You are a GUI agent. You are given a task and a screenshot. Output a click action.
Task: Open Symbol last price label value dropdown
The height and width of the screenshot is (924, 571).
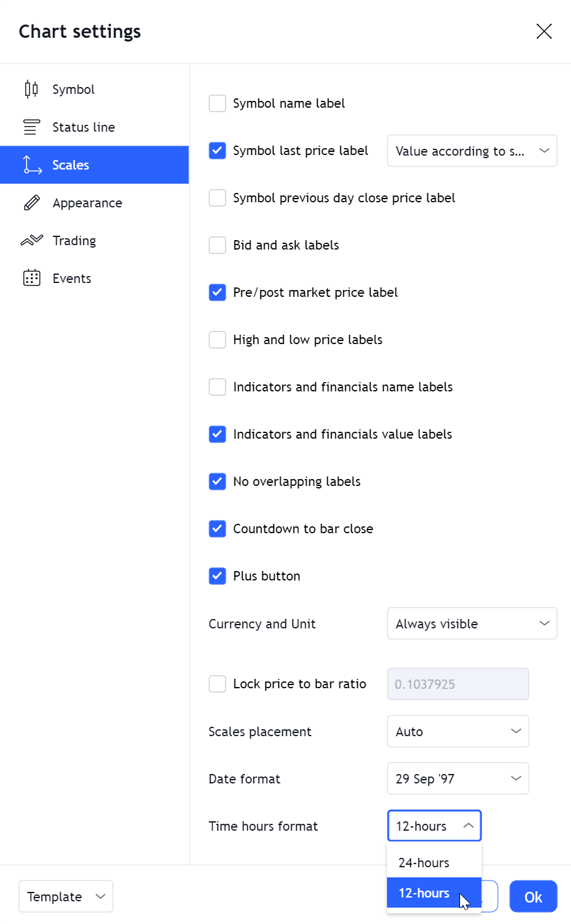tap(472, 151)
